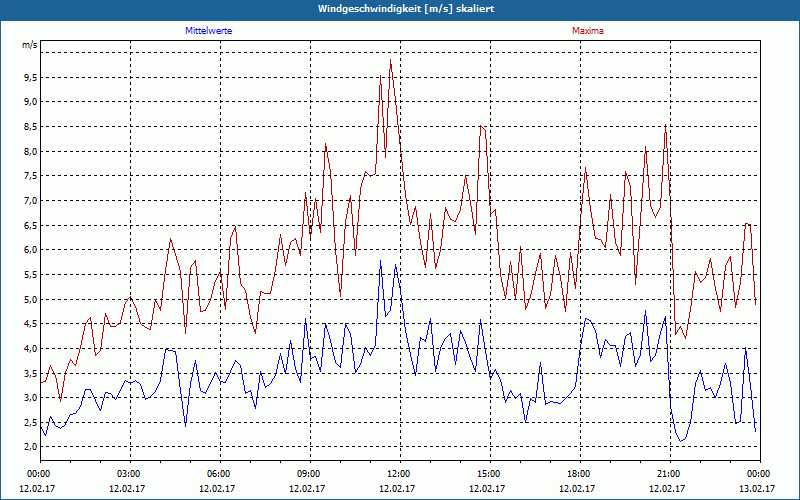This screenshot has height=500, width=800.
Task: Click the Maxima legend label
Action: point(588,31)
